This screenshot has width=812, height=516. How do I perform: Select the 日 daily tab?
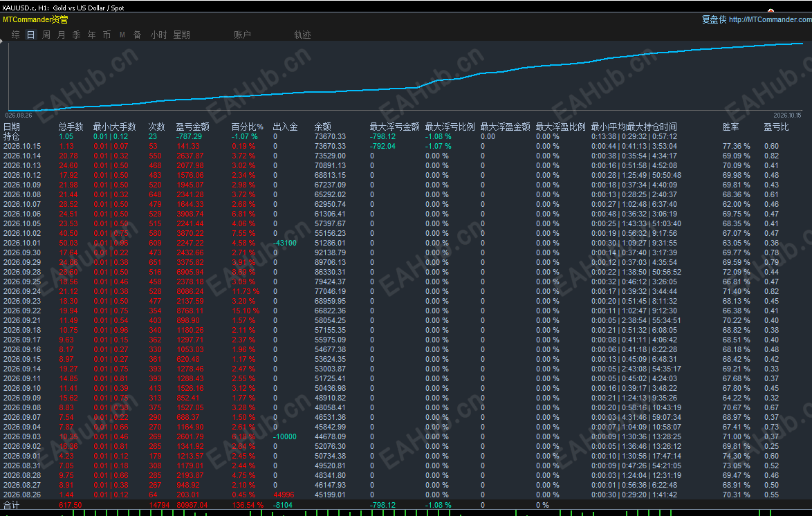click(31, 35)
